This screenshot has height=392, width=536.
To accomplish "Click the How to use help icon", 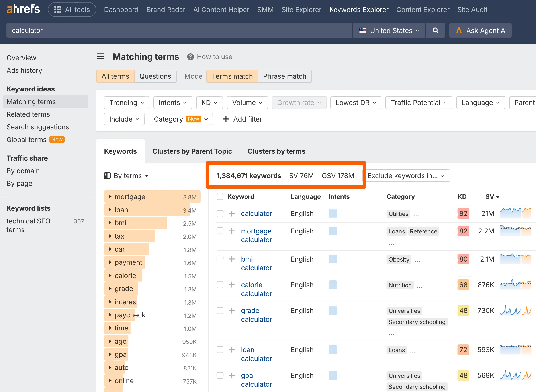I will coord(190,57).
